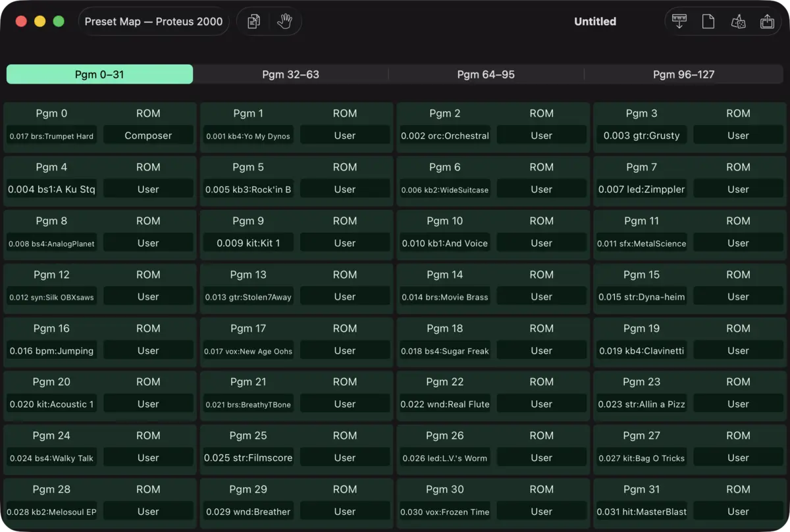This screenshot has height=532, width=790.
Task: Open the User bank dropdown for Pgm 3
Action: click(x=738, y=136)
